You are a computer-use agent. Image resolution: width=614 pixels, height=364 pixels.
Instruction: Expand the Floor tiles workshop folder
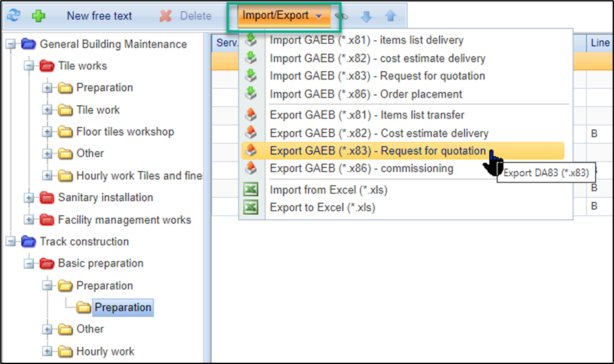tap(47, 132)
